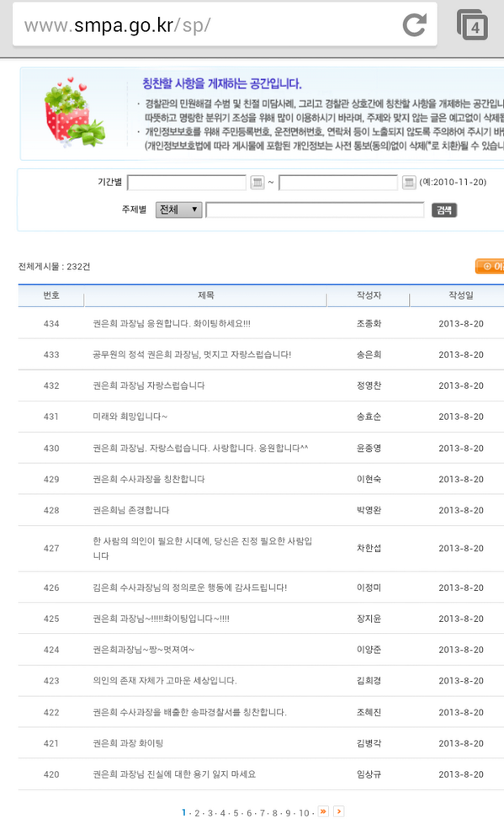Click the 작성자 column header
Viewport: 504px width, 824px height.
tap(369, 295)
